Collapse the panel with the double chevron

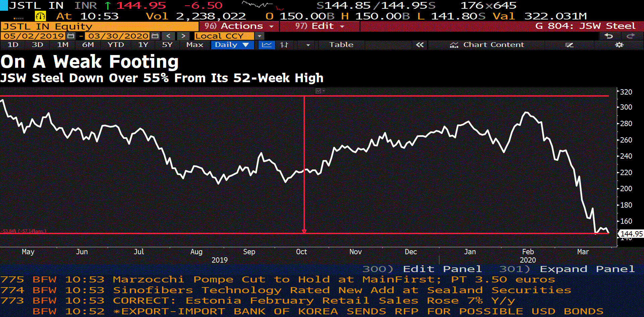[420, 45]
